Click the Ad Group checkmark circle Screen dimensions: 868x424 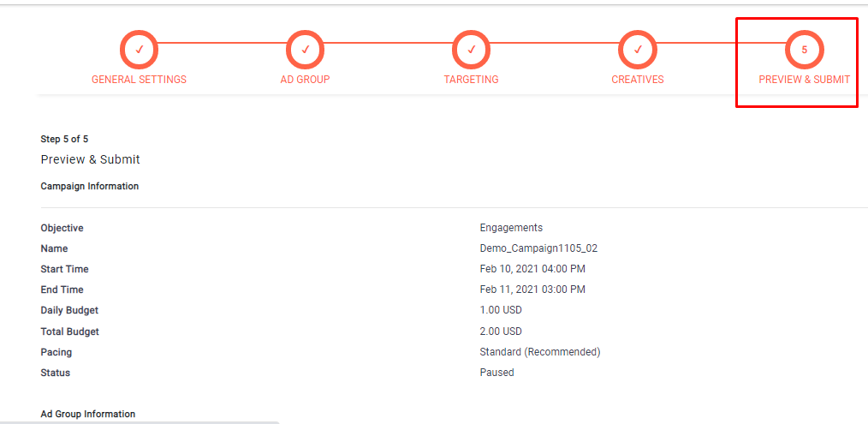(x=305, y=50)
